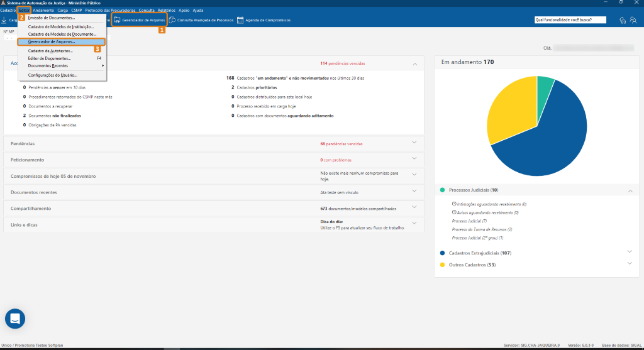
Task: Open the chat bubble widget
Action: click(x=16, y=319)
